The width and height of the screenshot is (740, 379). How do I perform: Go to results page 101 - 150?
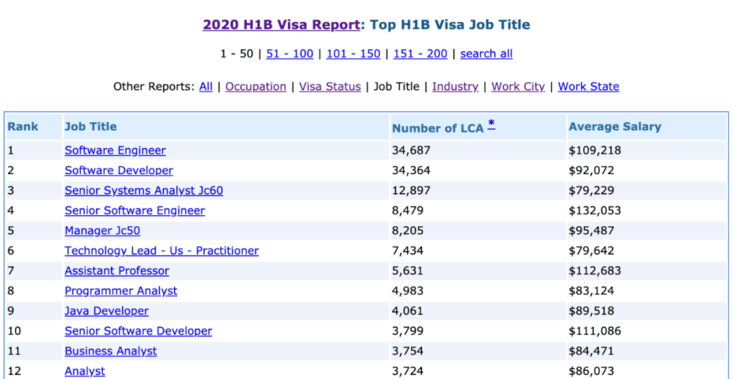click(x=353, y=54)
